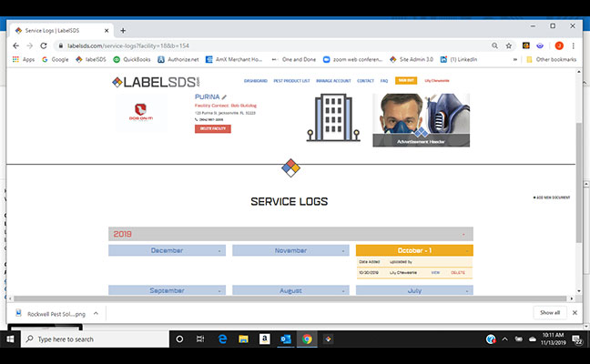Collapse the October - 1 month panel
This screenshot has height=364, width=590.
[414, 250]
